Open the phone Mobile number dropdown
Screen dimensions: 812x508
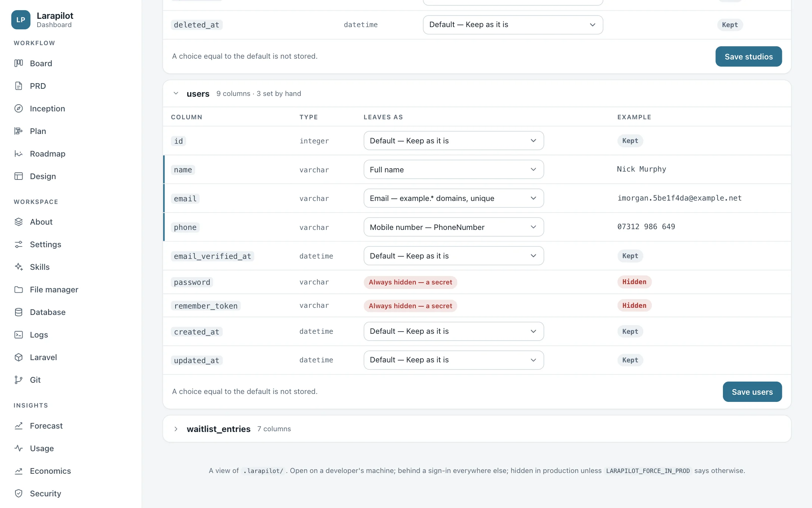coord(453,227)
